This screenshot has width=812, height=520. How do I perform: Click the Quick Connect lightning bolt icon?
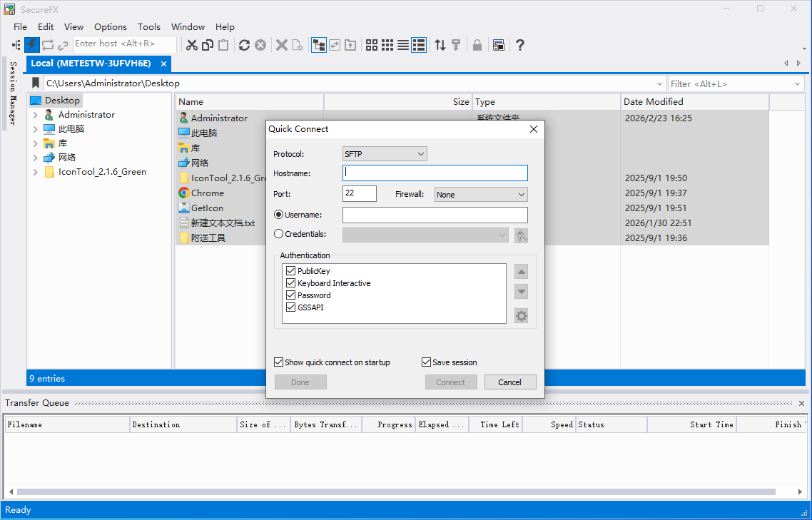point(32,45)
